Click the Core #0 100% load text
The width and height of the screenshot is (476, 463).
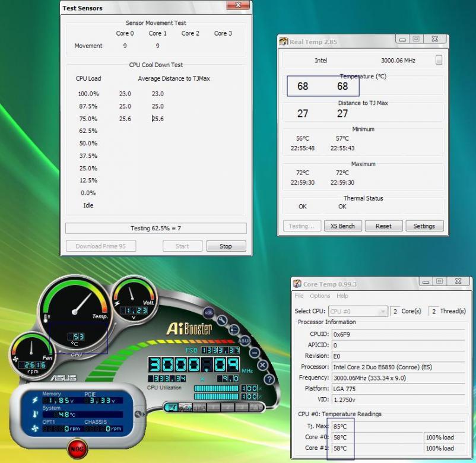tap(440, 437)
